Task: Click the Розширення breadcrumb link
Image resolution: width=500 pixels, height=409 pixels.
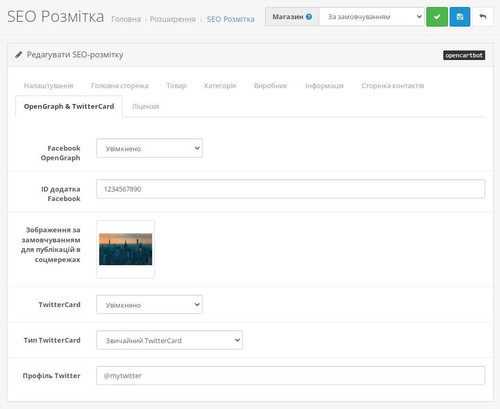Action: [173, 19]
